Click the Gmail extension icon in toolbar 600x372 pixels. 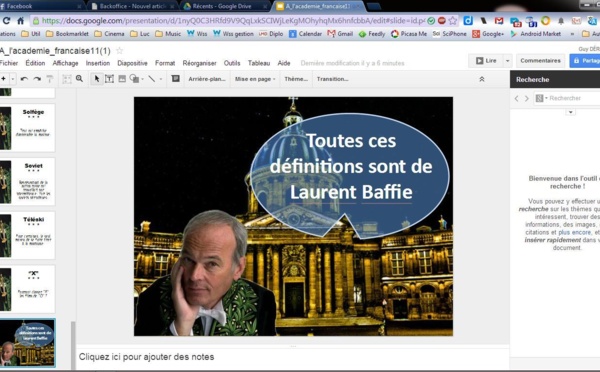click(499, 21)
